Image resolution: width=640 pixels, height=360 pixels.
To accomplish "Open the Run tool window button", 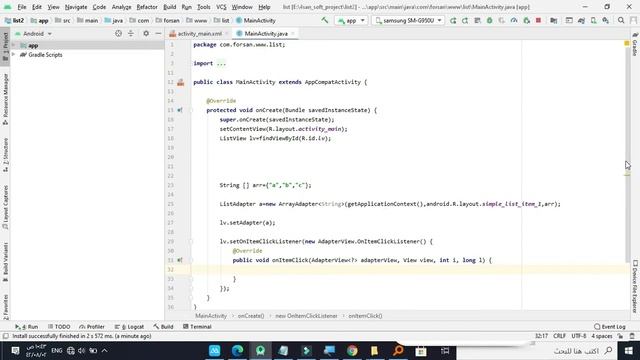I will [27, 327].
